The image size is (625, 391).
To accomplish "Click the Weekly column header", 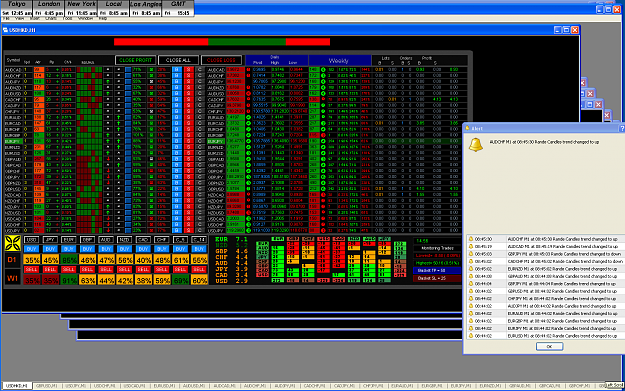I will pyautogui.click(x=340, y=61).
